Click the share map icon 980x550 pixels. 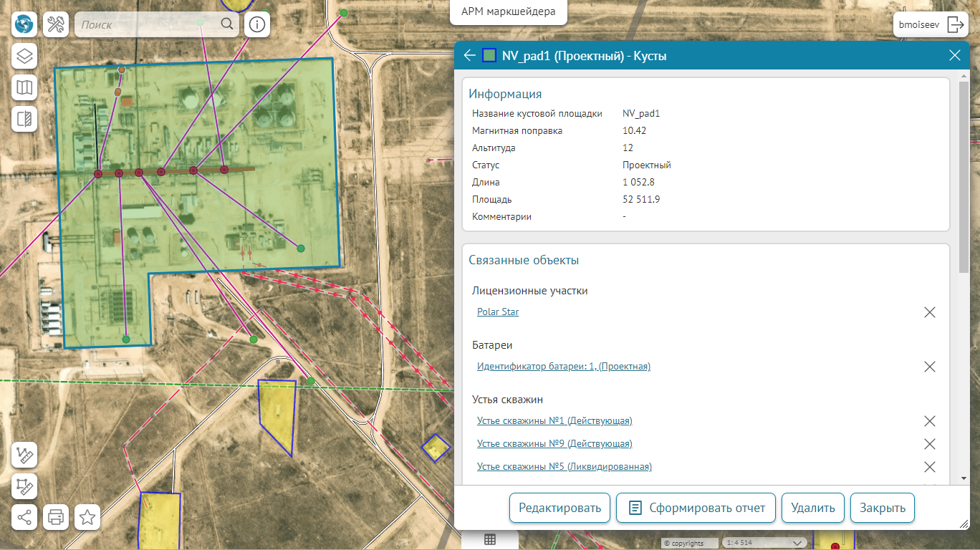25,516
